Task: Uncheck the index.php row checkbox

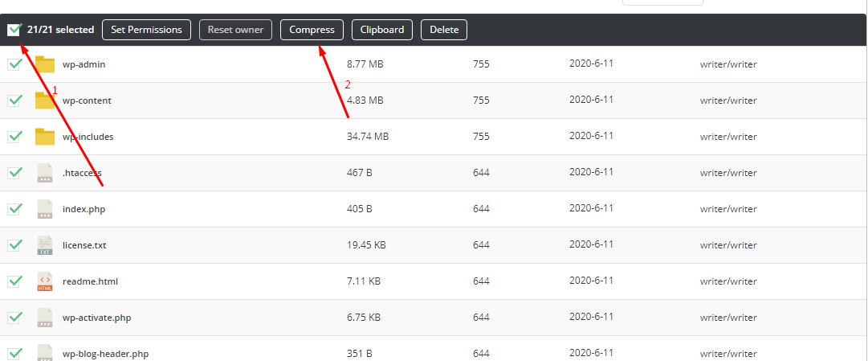Action: point(14,209)
